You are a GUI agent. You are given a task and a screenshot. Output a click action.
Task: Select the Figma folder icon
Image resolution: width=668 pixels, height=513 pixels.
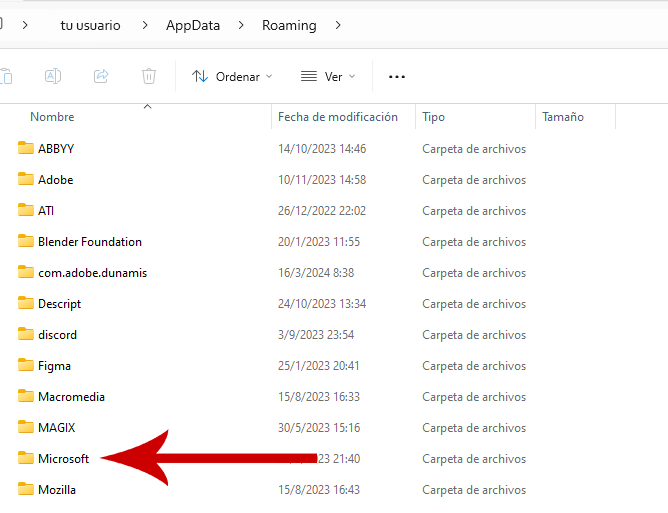pyautogui.click(x=26, y=366)
